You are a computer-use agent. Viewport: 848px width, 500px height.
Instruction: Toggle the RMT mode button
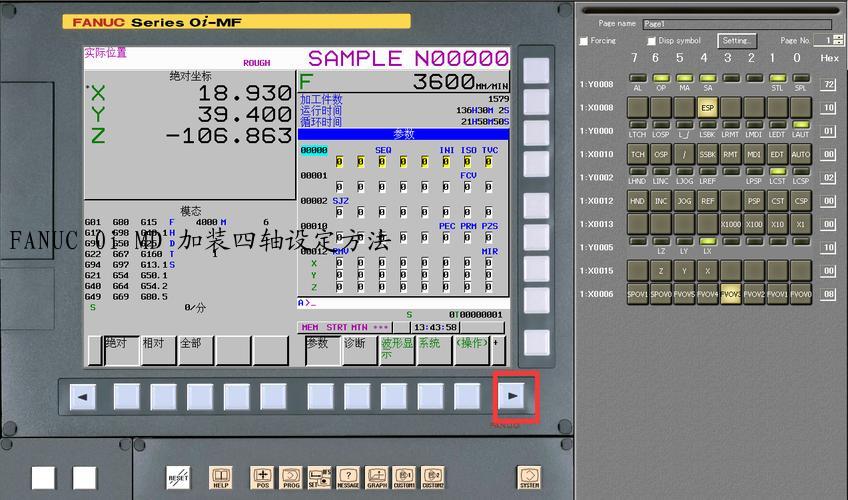731,154
